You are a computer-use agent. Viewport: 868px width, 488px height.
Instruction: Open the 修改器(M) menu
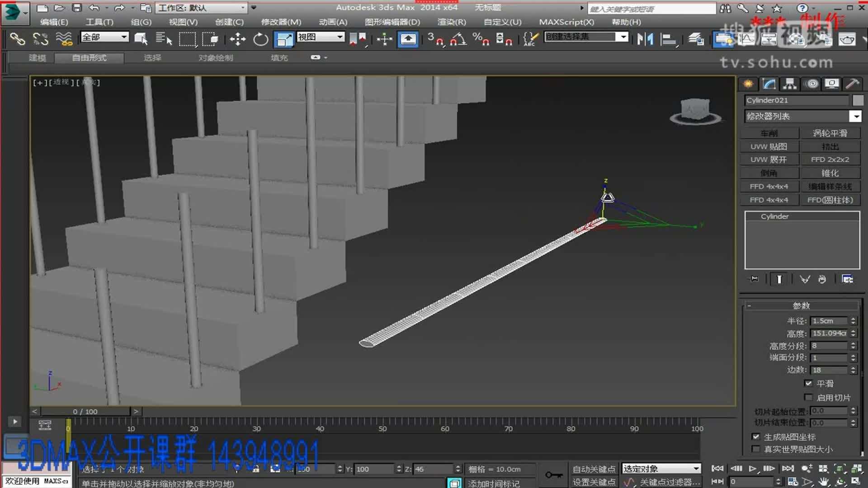[281, 22]
